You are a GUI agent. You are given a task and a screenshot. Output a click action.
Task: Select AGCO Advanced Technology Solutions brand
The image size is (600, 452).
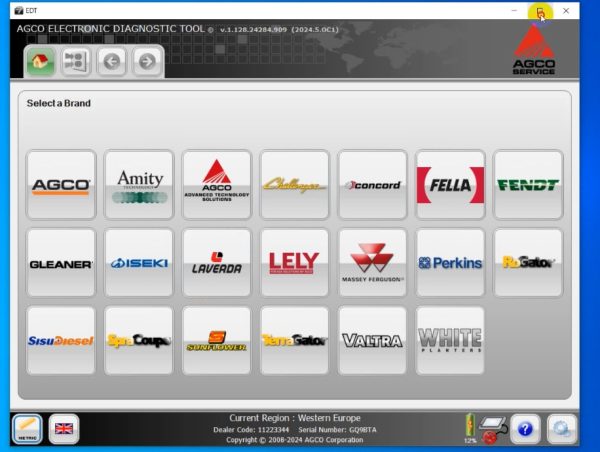(217, 185)
